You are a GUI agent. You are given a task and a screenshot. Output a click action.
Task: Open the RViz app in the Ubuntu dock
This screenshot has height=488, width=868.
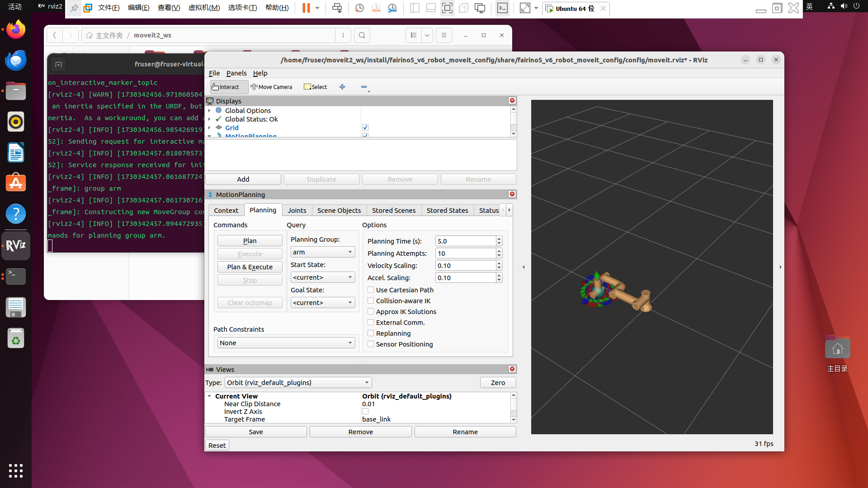click(x=16, y=245)
